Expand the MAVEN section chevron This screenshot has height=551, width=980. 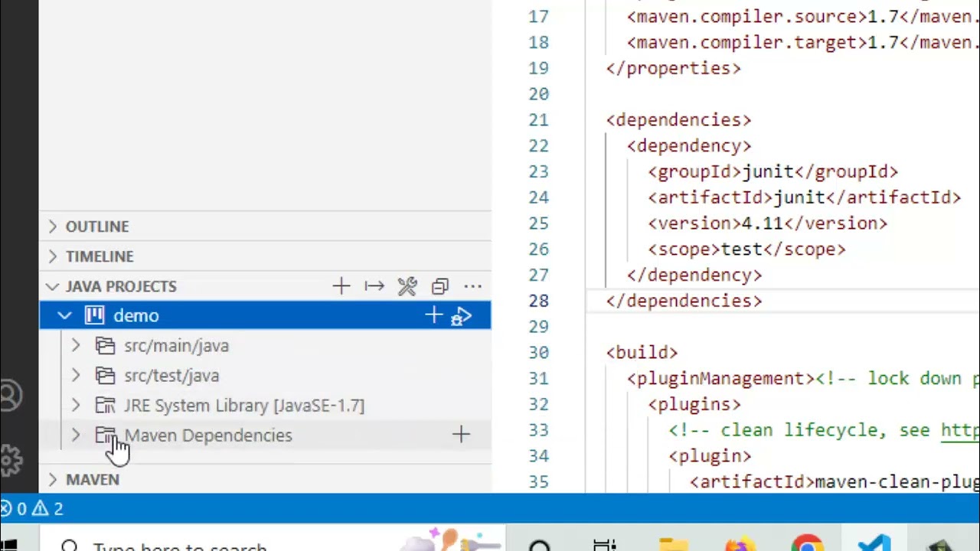pyautogui.click(x=52, y=479)
